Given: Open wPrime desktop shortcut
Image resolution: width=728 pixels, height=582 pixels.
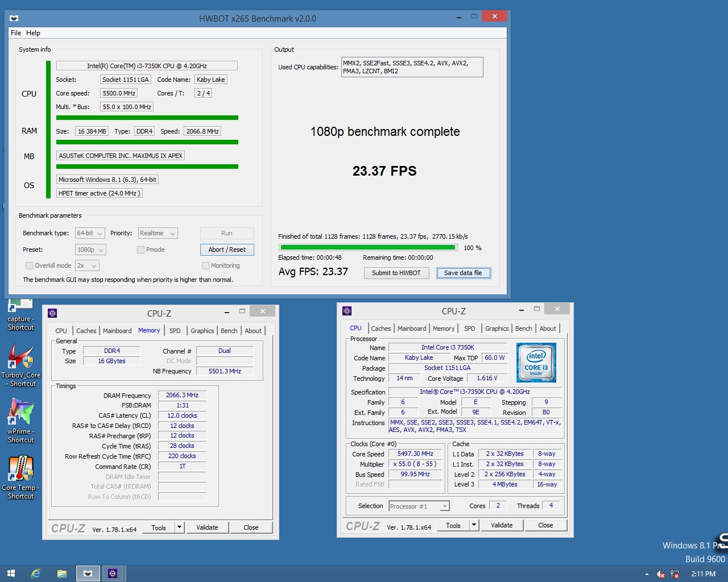Looking at the screenshot, I should [x=20, y=421].
